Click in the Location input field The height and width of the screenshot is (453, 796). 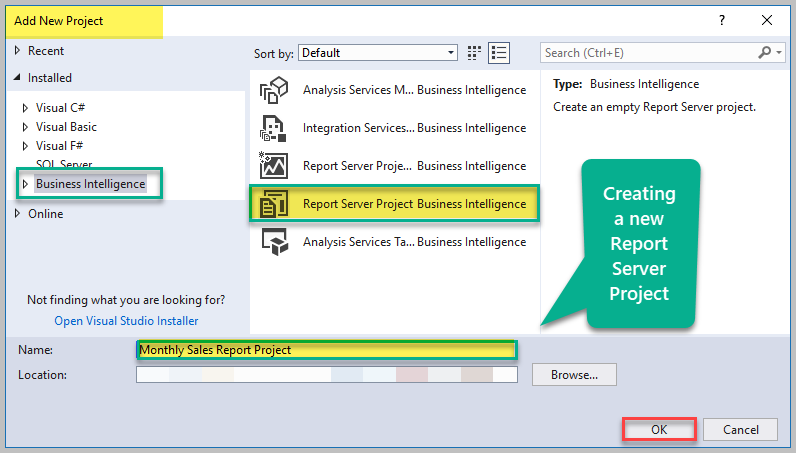[327, 375]
